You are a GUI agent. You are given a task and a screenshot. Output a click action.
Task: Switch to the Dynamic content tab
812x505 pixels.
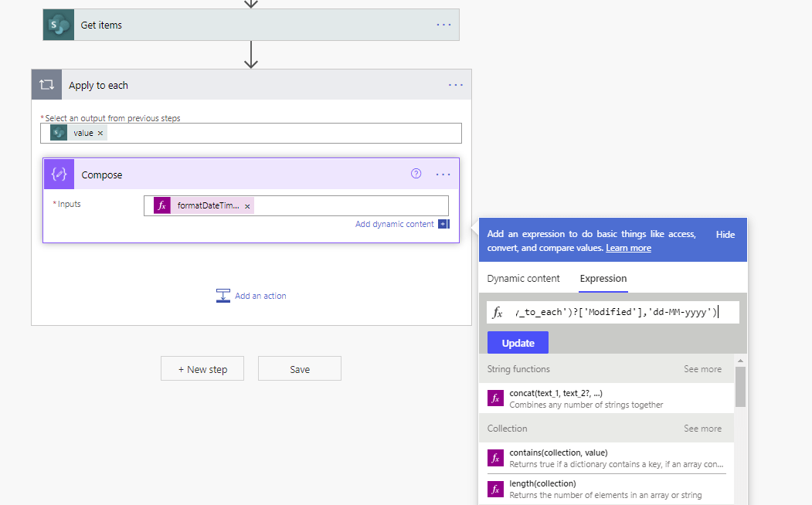click(523, 279)
